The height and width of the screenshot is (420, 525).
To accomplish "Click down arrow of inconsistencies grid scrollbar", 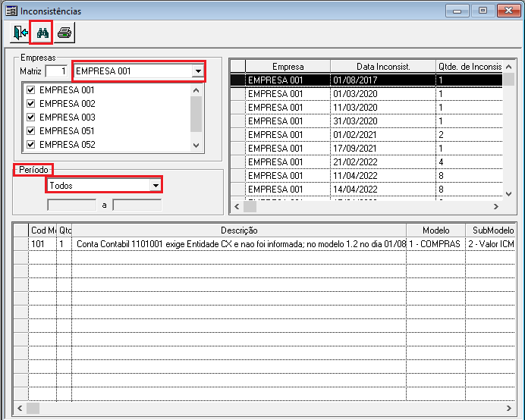I will (508, 194).
